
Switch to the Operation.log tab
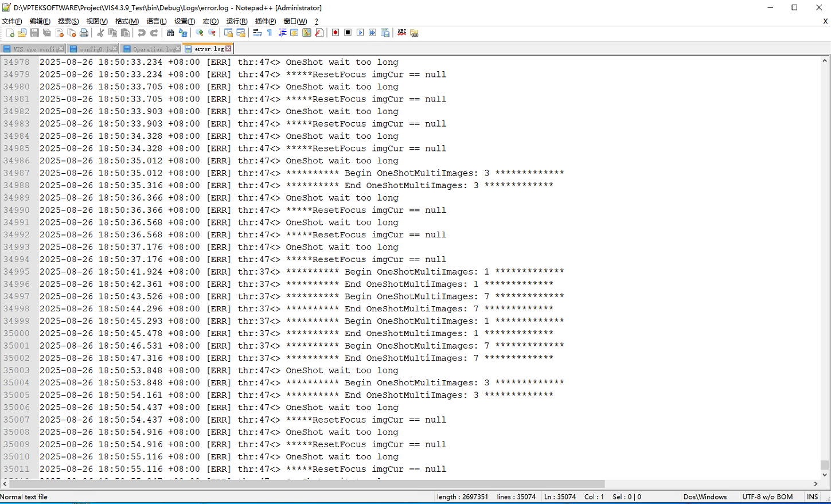click(153, 49)
